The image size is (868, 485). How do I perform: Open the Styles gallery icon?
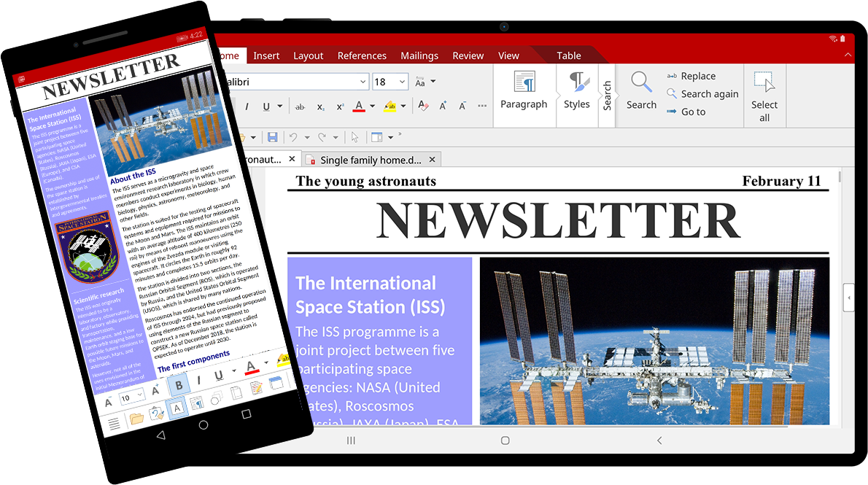coord(580,82)
